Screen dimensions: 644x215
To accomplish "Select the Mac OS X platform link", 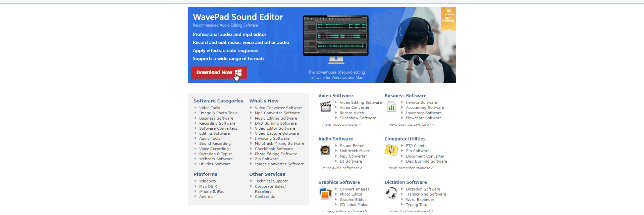I will (208, 186).
